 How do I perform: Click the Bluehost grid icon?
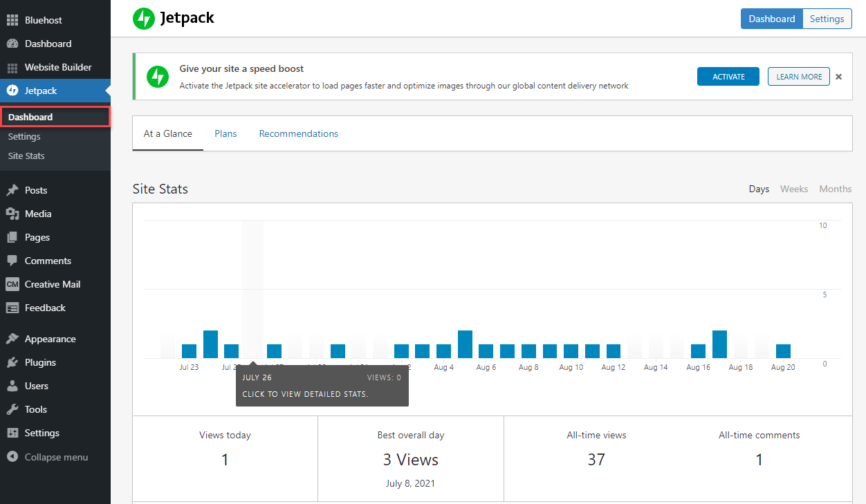point(12,20)
